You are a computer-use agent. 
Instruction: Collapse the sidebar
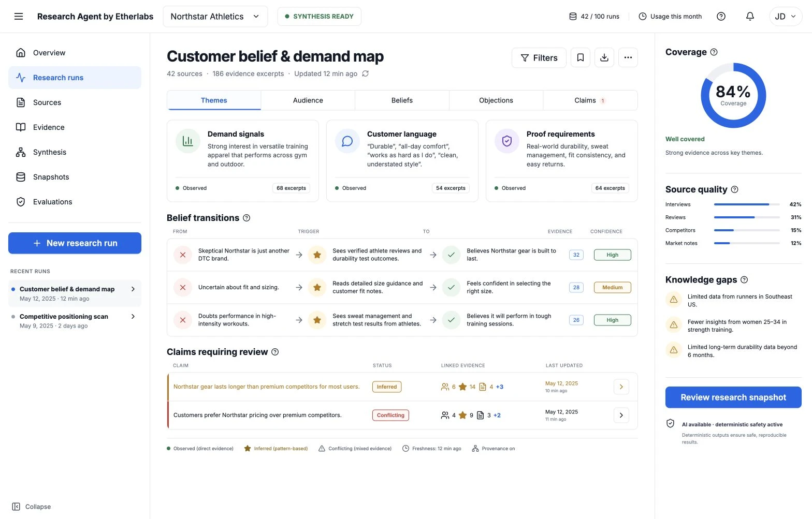(x=32, y=507)
